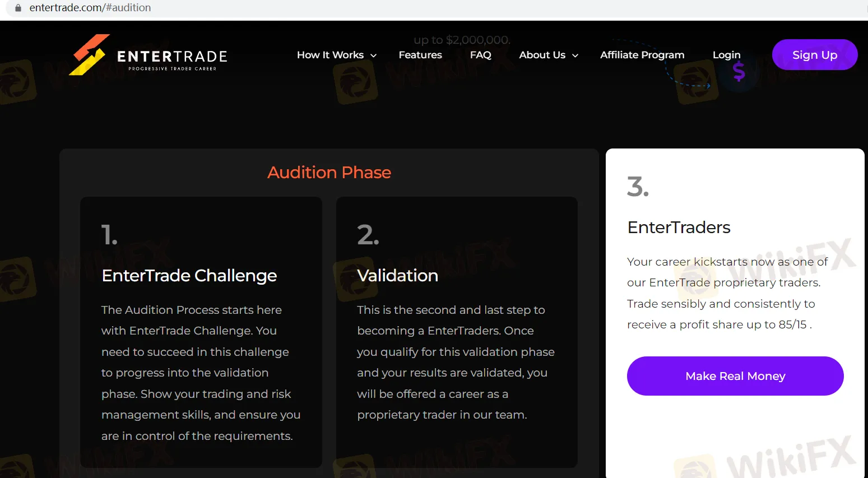
Task: Click the padlock icon in the address bar
Action: (x=18, y=8)
